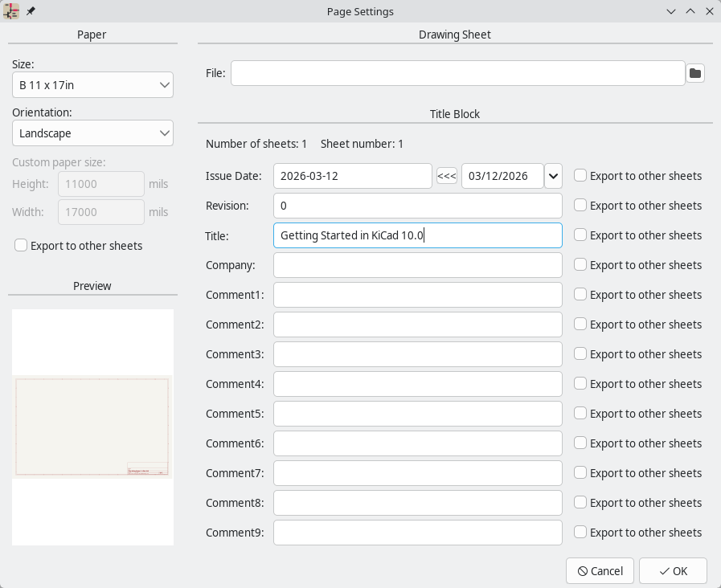Click the <<< button to copy the date
This screenshot has width=721, height=588.
[446, 175]
